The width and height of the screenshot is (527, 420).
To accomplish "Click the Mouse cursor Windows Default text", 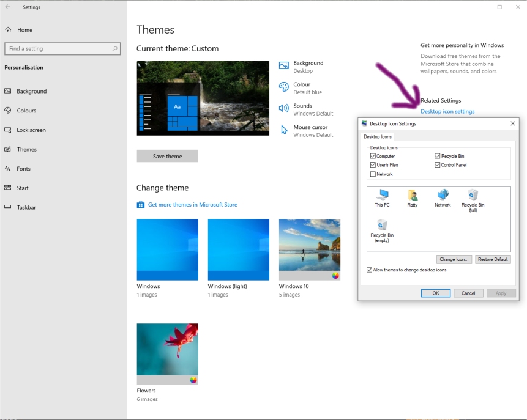I will [313, 135].
